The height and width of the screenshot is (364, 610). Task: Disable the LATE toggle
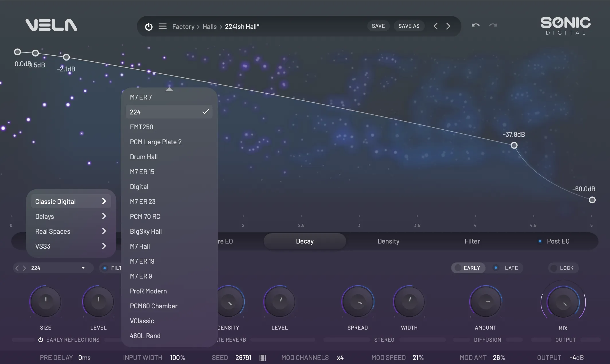click(506, 268)
